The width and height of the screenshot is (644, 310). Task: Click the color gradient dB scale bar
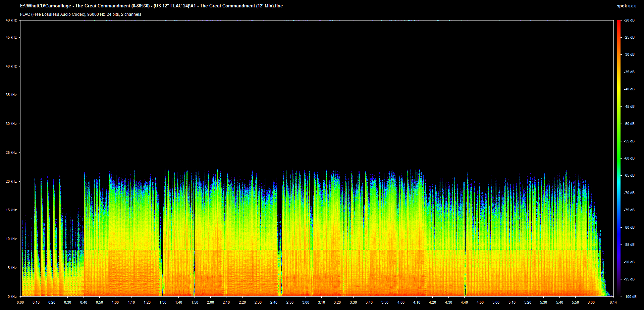pyautogui.click(x=619, y=158)
